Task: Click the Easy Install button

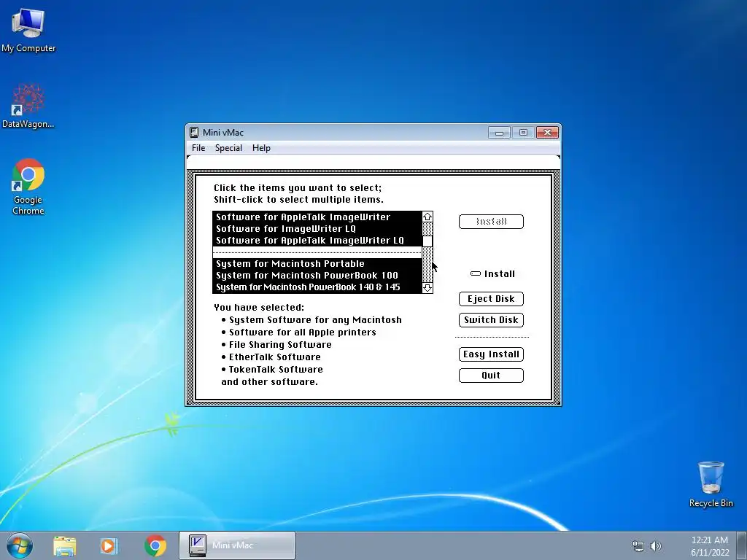Action: pyautogui.click(x=491, y=354)
